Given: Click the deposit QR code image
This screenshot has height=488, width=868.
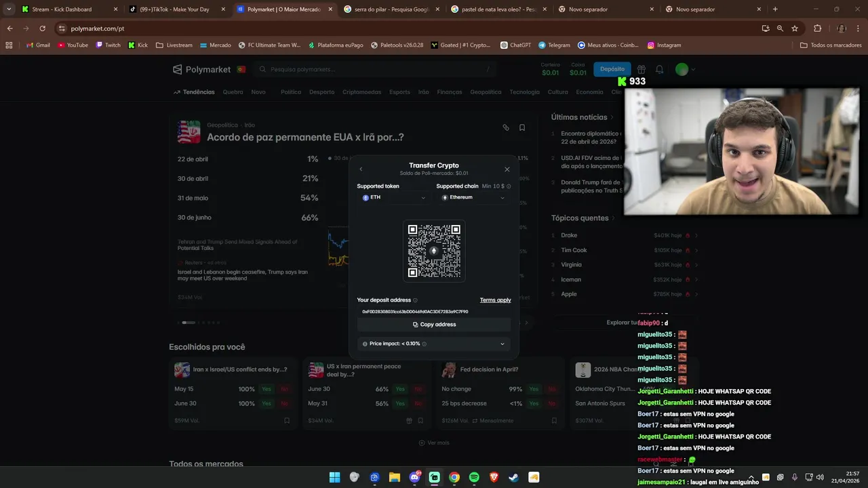Looking at the screenshot, I should [x=434, y=251].
